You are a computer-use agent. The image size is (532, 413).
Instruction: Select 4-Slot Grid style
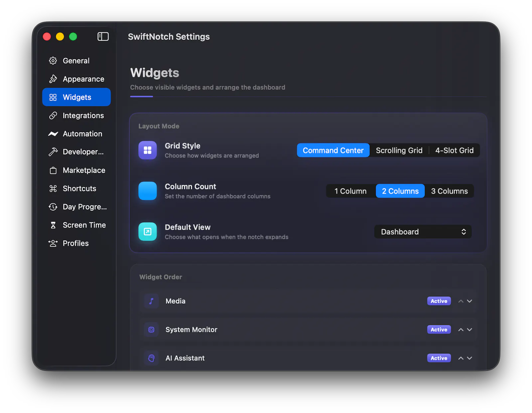point(455,151)
